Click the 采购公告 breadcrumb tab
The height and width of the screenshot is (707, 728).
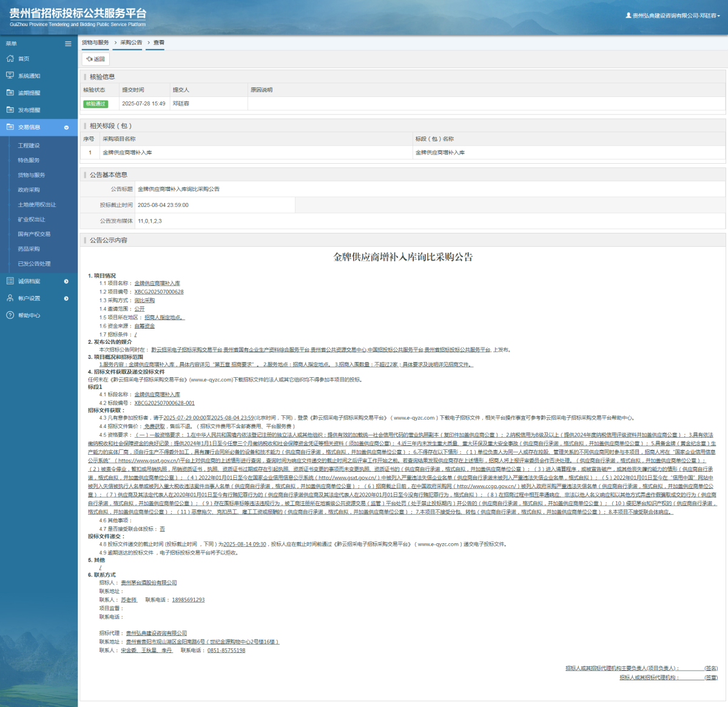click(131, 42)
